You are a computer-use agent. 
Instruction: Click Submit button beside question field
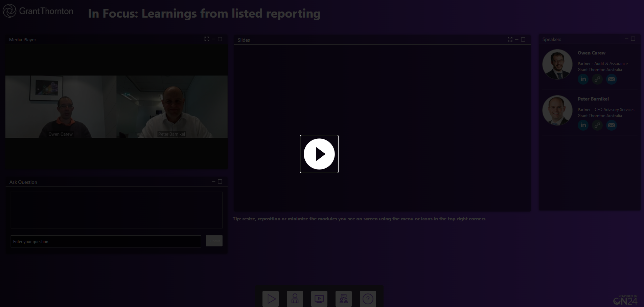coord(214,241)
